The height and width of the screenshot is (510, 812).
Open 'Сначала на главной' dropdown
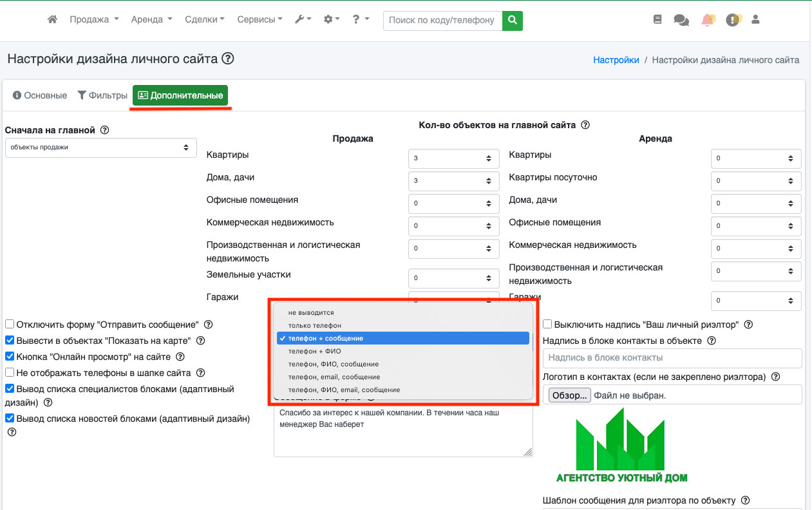[100, 147]
